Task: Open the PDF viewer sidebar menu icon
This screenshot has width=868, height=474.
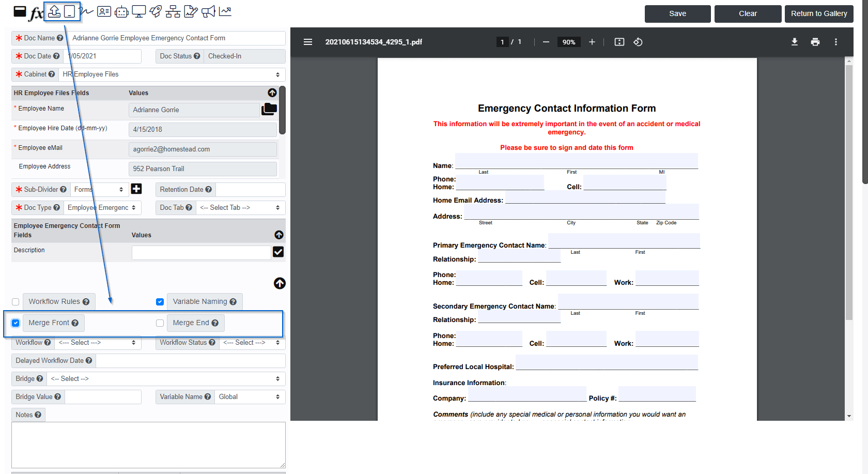Action: pos(308,42)
